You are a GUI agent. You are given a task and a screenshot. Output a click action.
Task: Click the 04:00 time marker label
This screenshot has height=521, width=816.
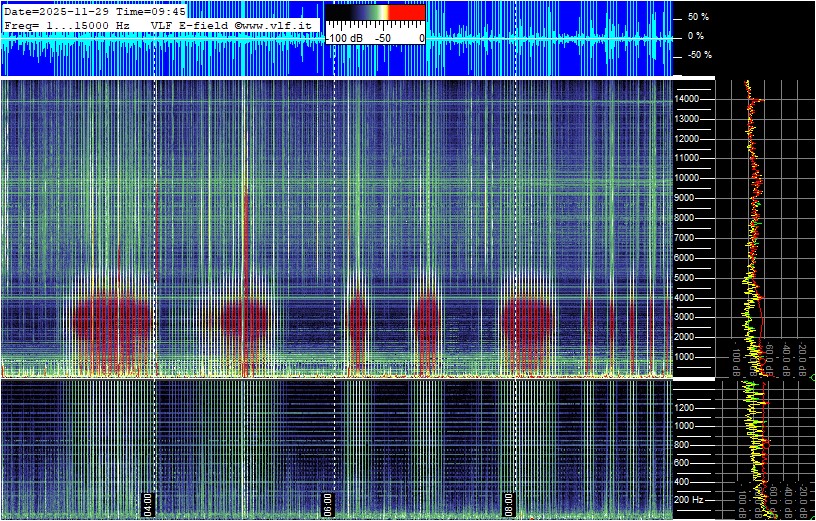[x=148, y=501]
